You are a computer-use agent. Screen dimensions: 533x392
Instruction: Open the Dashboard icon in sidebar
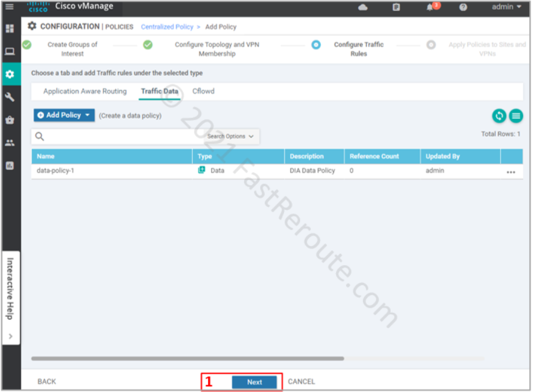point(10,29)
